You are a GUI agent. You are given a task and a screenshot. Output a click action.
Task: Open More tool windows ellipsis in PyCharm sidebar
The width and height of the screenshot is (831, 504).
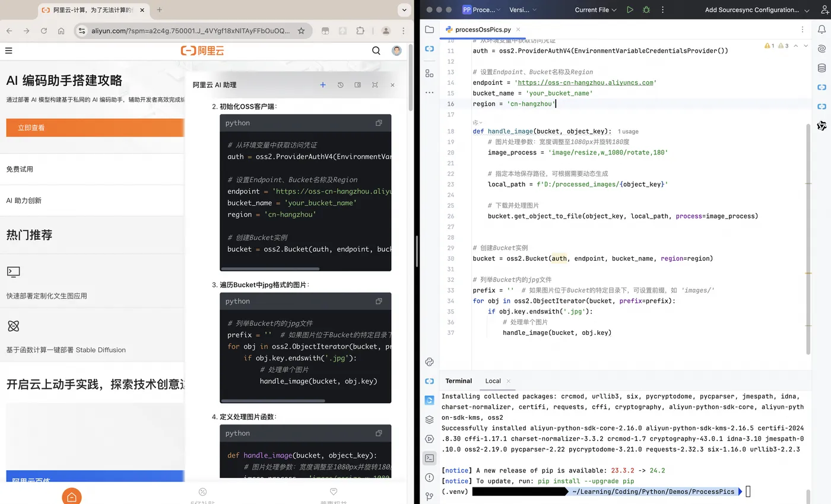(x=429, y=93)
